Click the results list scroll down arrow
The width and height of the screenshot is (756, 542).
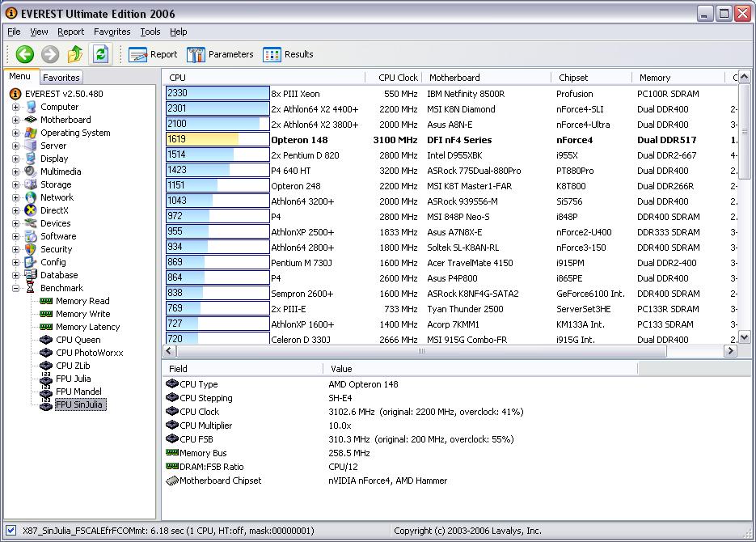pos(745,337)
